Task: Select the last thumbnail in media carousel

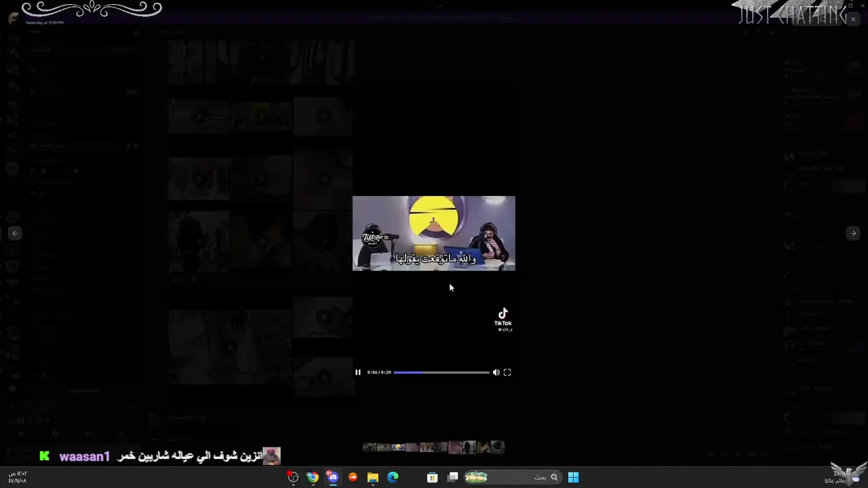Action: (498, 447)
